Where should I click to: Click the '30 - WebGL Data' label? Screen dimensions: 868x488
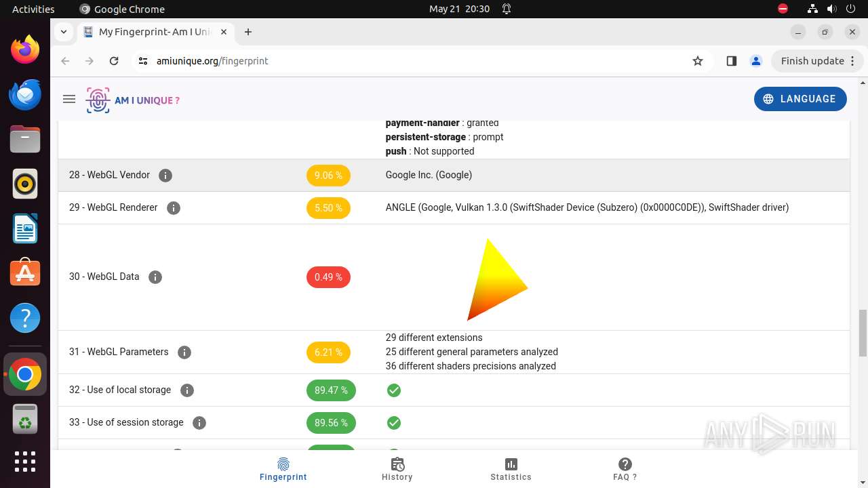(x=104, y=277)
